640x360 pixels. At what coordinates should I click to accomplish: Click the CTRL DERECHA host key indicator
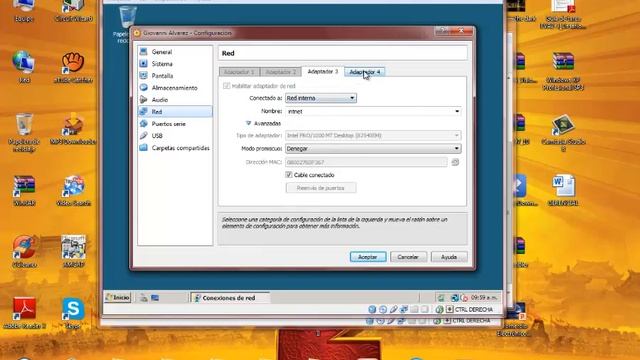473,309
